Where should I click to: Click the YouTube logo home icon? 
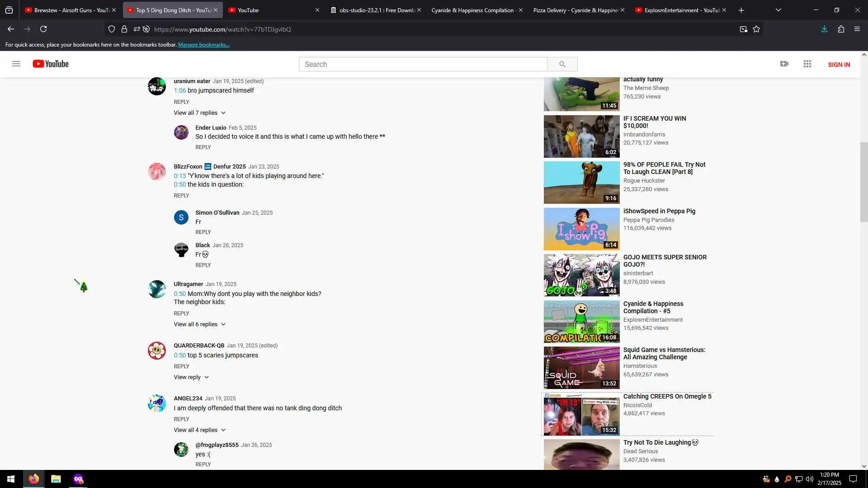point(51,64)
